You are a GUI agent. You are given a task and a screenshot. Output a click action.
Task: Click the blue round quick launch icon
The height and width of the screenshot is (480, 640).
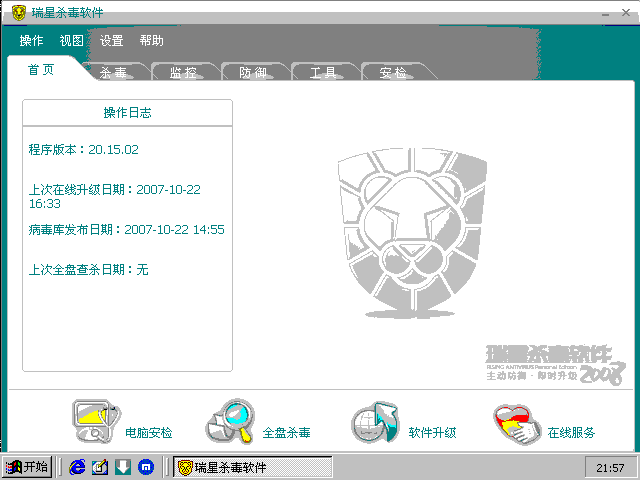point(146,467)
